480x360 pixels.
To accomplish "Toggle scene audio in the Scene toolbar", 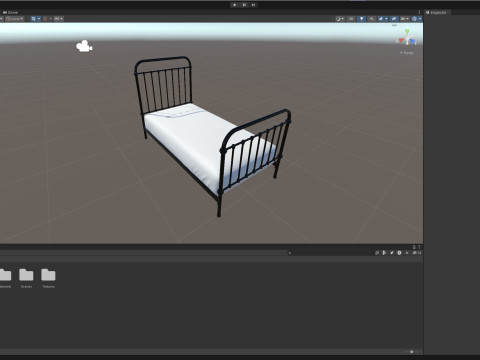I will click(372, 19).
